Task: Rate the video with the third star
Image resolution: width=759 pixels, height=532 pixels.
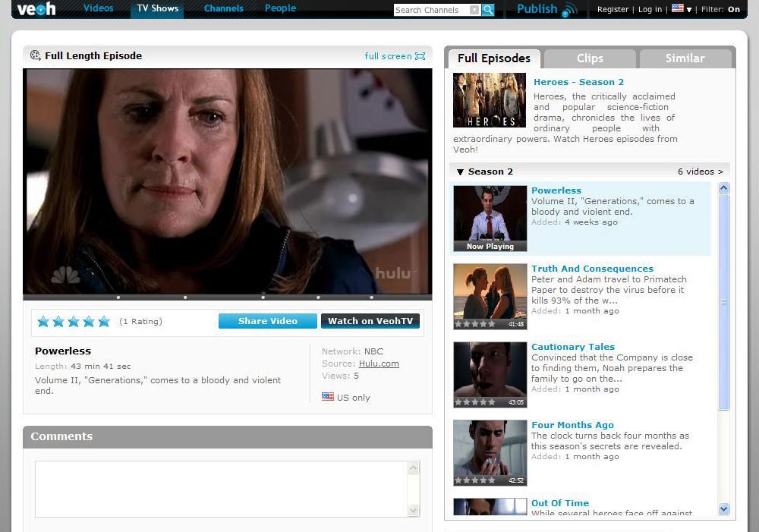Action: (74, 322)
